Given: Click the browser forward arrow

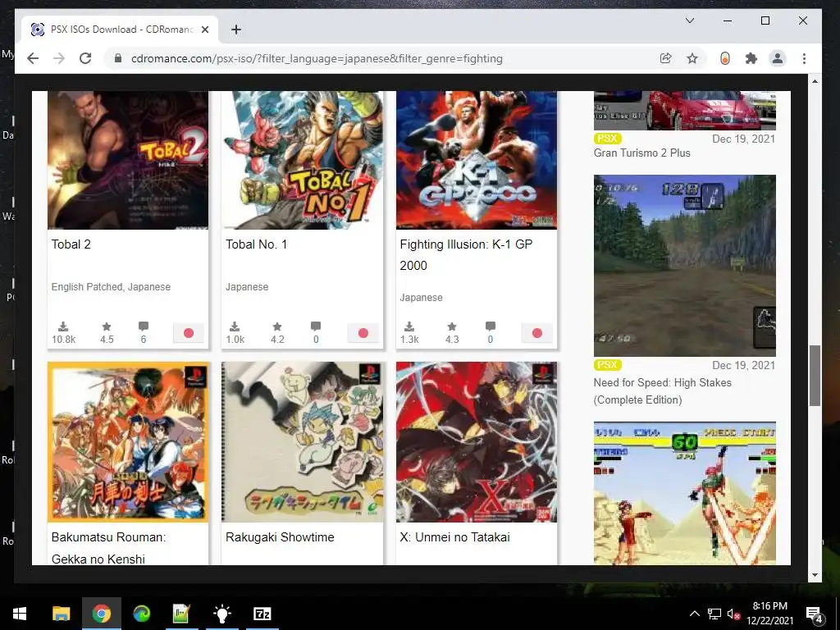Looking at the screenshot, I should point(59,58).
